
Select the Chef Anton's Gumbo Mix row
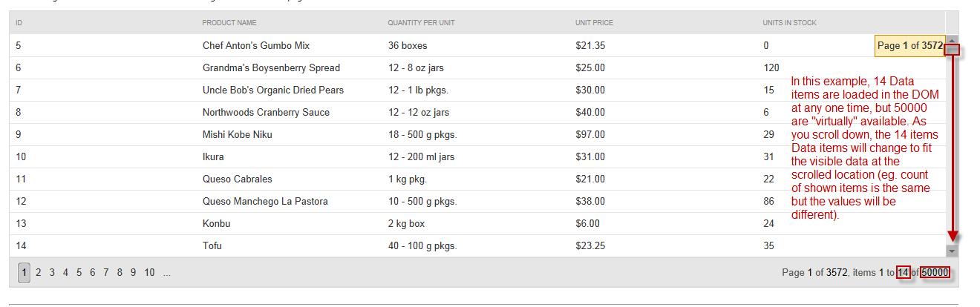tap(256, 46)
